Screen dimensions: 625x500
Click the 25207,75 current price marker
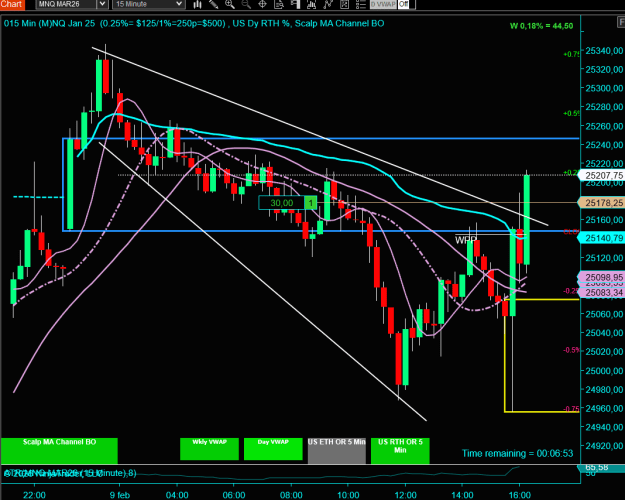coord(602,175)
